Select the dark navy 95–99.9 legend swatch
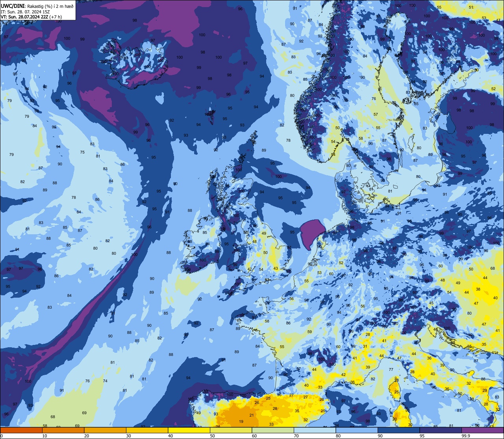504x439 pixels. point(441,430)
